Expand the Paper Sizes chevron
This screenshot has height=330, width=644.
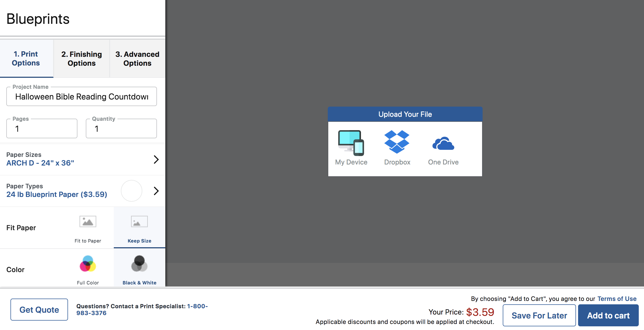[156, 159]
